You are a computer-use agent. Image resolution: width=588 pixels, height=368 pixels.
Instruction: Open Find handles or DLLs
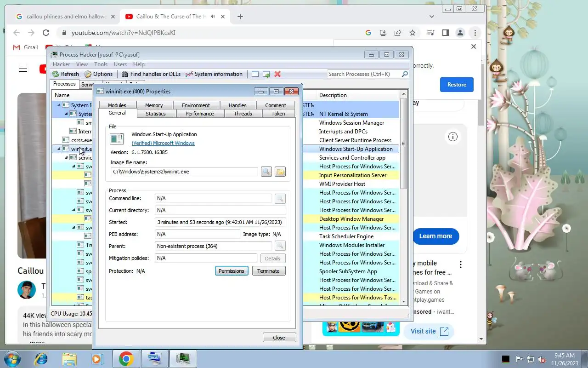151,74
